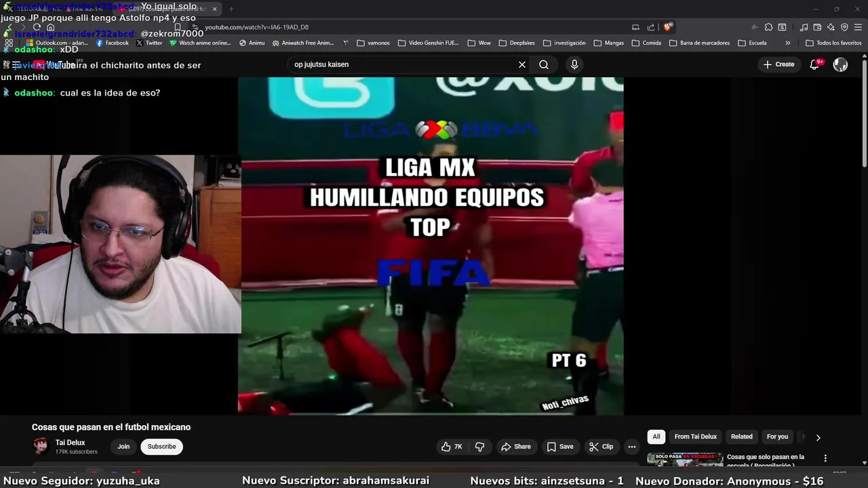Close the active YouTube tab
The width and height of the screenshot is (868, 488).
point(215,9)
